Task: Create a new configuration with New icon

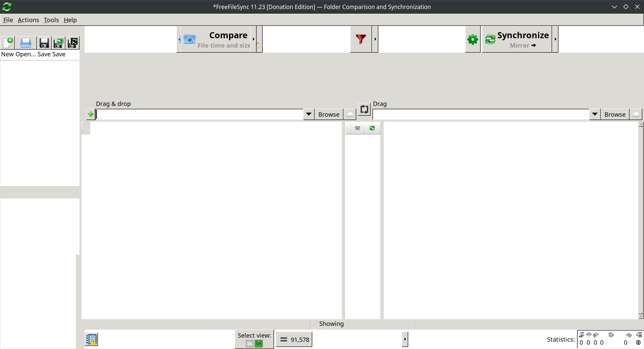Action: (x=8, y=43)
